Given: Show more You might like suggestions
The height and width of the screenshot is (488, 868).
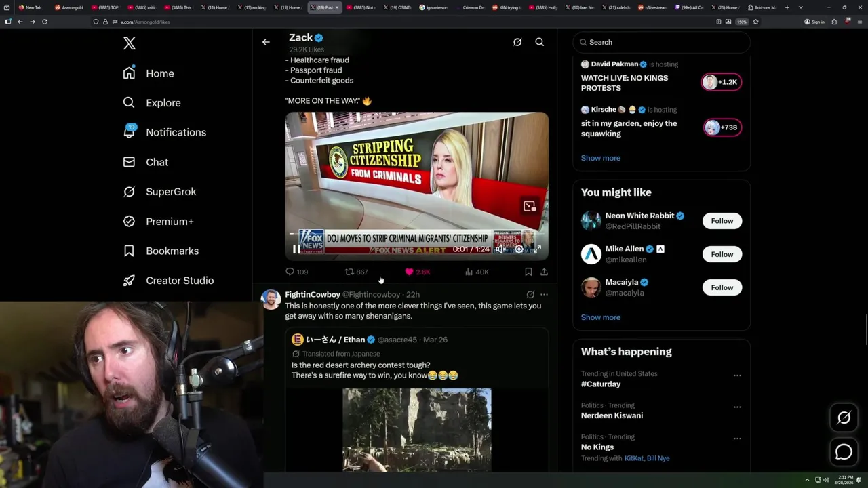Looking at the screenshot, I should (x=600, y=317).
